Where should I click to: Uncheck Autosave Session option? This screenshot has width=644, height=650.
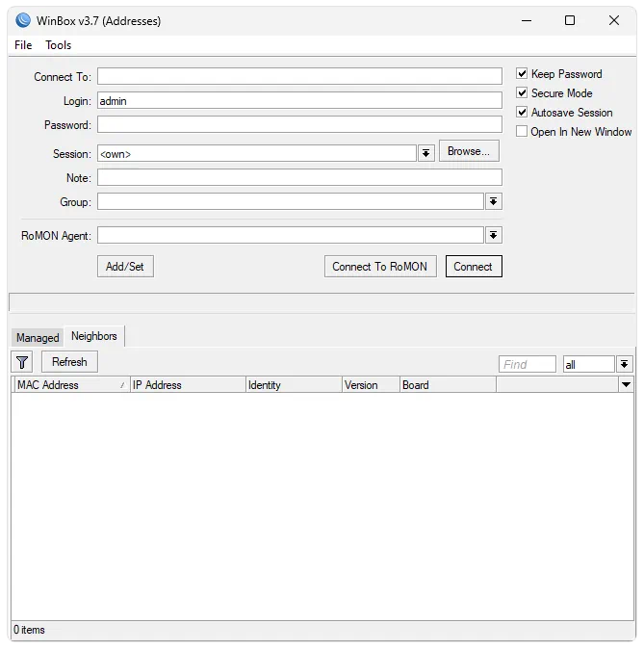(522, 112)
